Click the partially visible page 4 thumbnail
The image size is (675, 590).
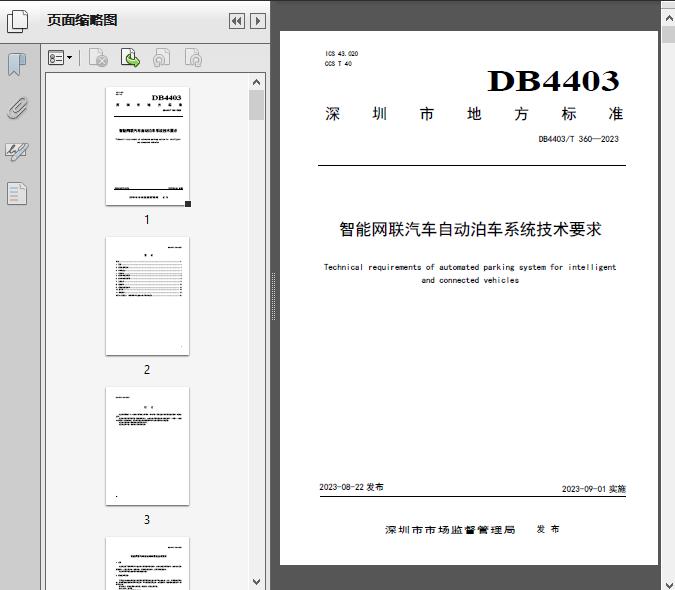[147, 563]
